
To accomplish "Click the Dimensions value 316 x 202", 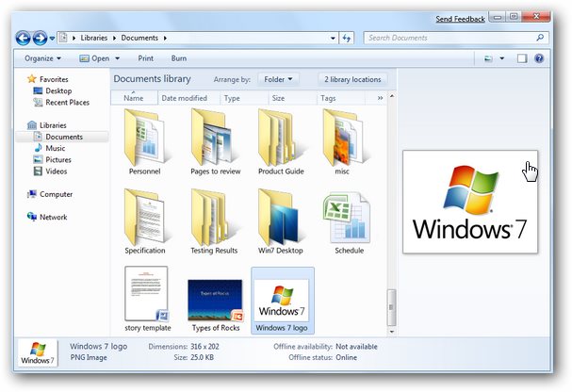I will coord(204,347).
